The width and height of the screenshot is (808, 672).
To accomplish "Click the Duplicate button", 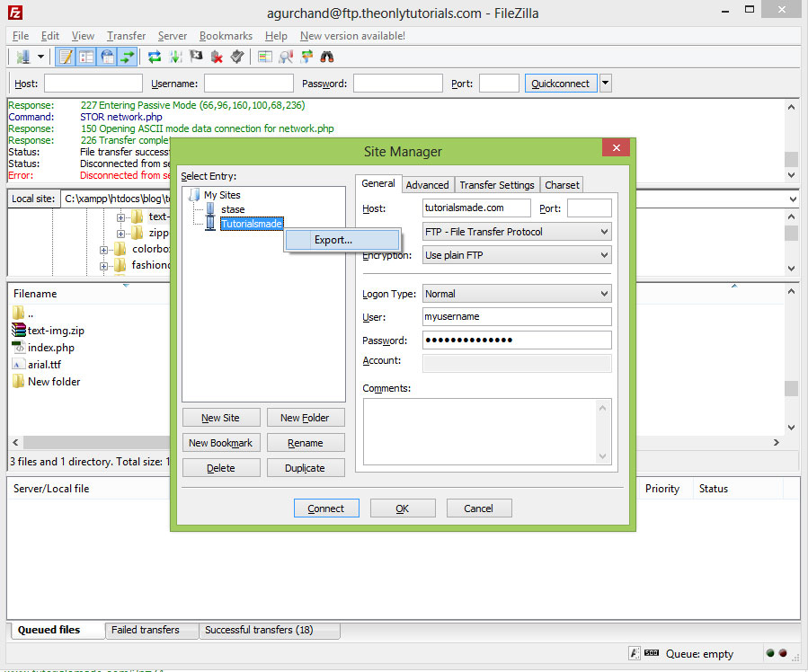I will (306, 467).
